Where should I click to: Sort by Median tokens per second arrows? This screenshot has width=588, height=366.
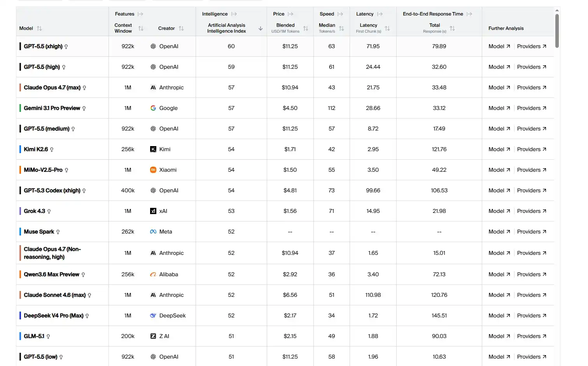(x=341, y=28)
